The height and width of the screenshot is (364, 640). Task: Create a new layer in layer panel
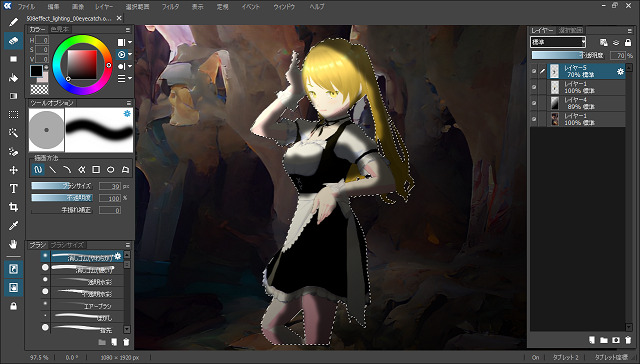point(592,340)
